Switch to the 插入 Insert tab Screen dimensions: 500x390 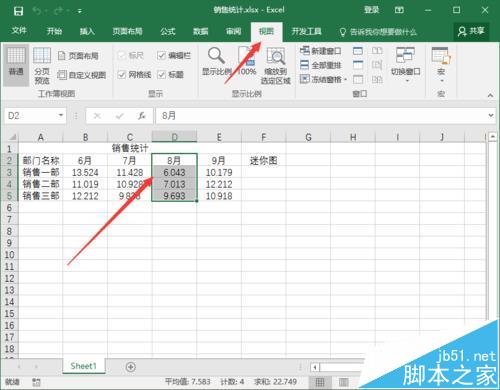point(87,31)
